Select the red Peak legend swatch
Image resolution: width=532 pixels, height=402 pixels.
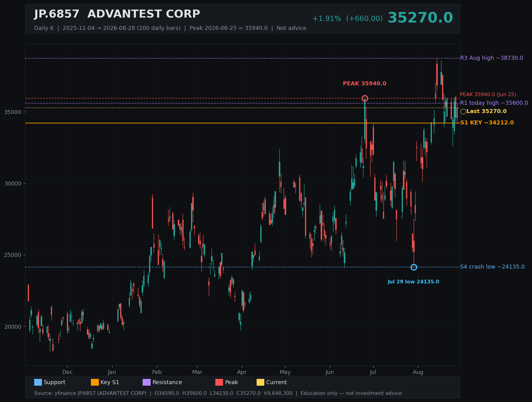point(219,382)
